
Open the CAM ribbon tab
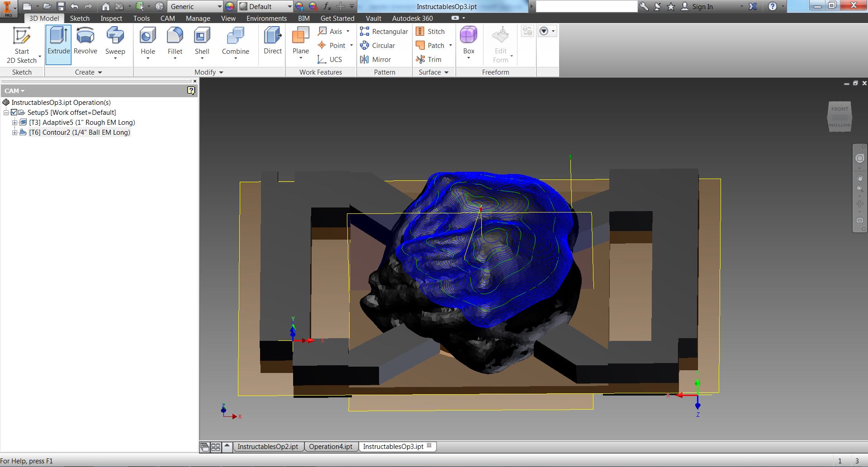click(x=167, y=18)
